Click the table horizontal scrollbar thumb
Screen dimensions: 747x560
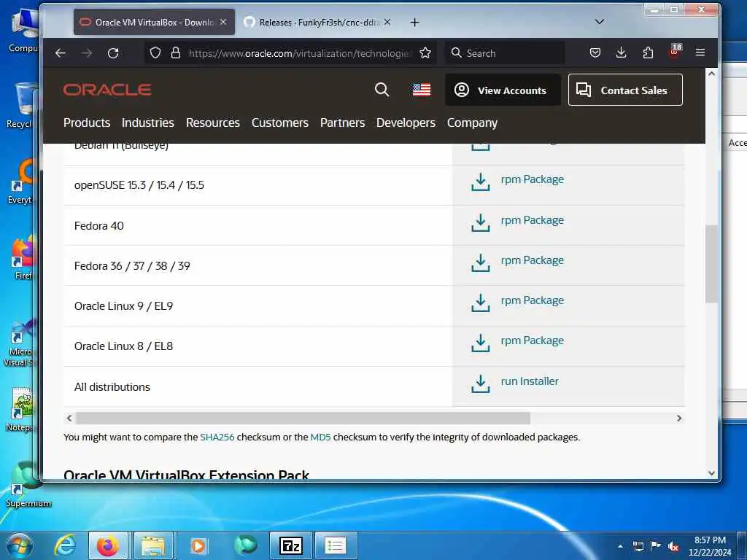tap(303, 418)
